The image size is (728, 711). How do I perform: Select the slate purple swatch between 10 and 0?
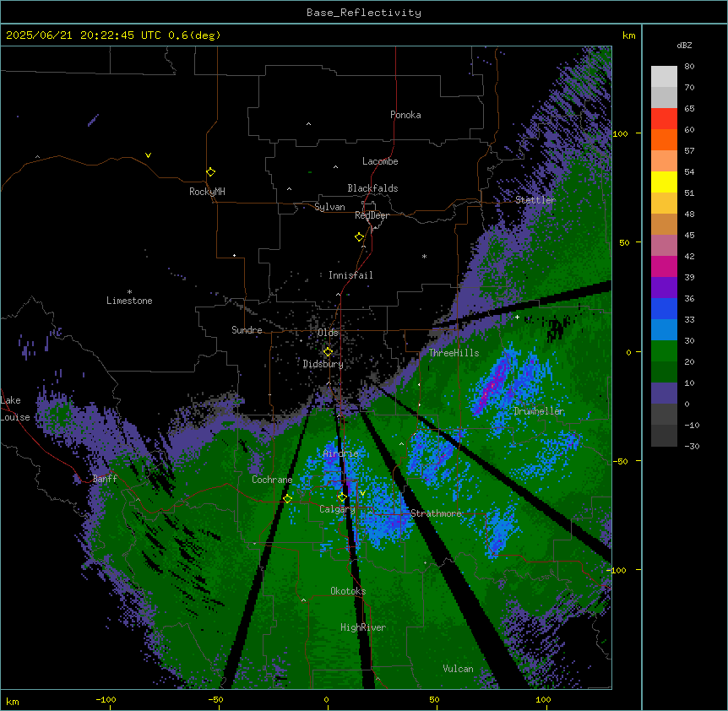point(664,393)
